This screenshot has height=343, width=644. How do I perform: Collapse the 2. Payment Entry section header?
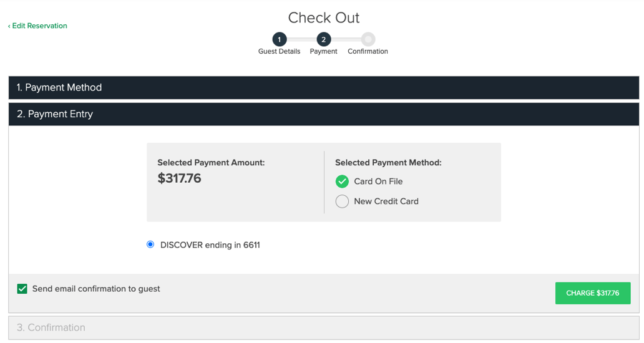coord(323,115)
